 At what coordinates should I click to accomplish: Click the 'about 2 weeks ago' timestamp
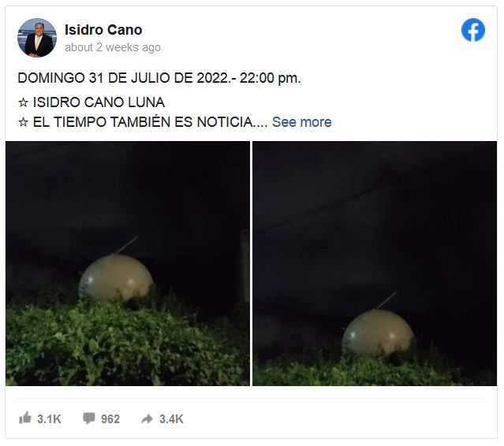tap(113, 47)
